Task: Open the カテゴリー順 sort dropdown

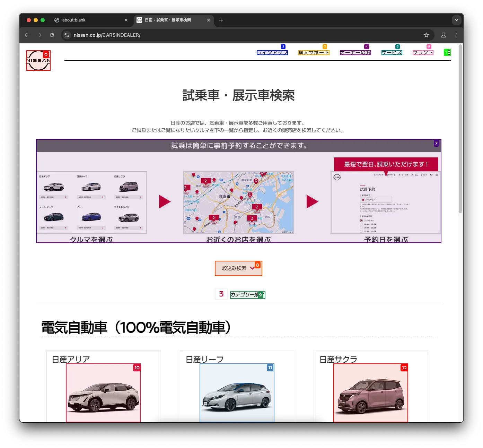Action: [x=247, y=295]
